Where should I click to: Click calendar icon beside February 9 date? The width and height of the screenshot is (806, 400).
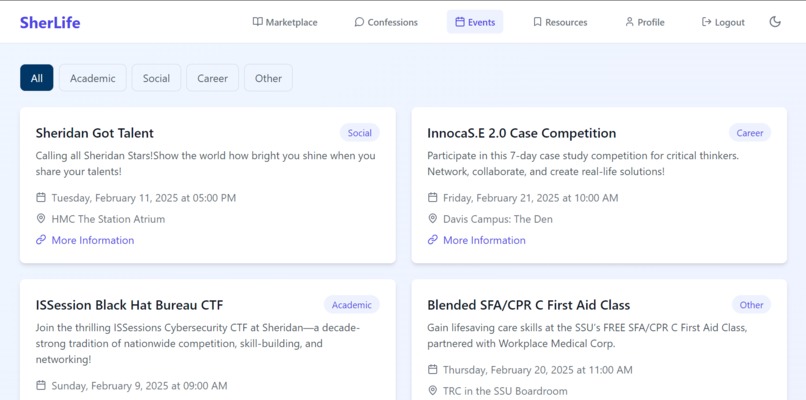pyautogui.click(x=41, y=385)
